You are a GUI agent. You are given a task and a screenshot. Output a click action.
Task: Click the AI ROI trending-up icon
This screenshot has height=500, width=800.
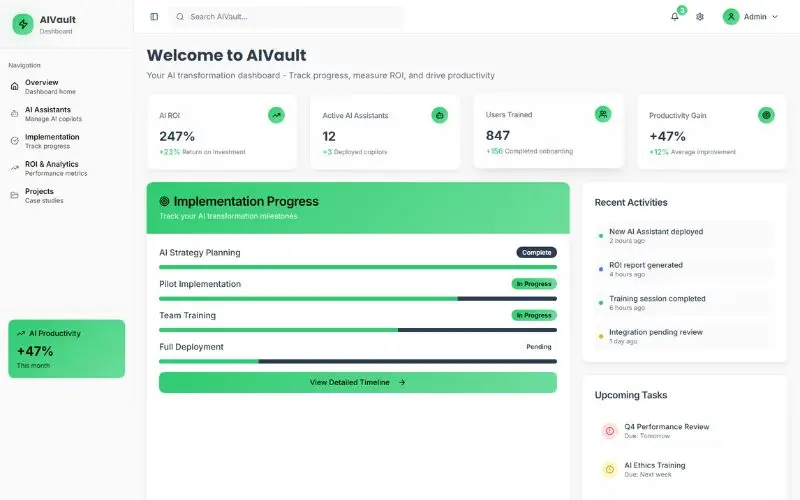pyautogui.click(x=277, y=115)
